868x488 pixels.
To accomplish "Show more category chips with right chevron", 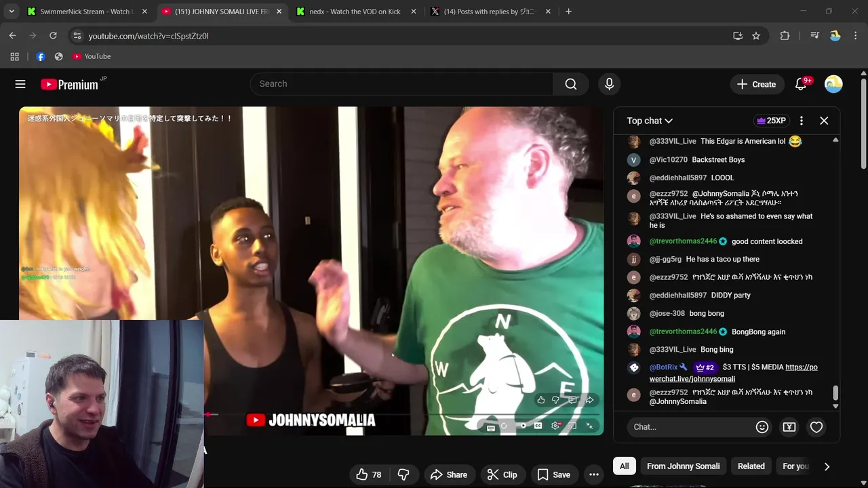I will (827, 466).
